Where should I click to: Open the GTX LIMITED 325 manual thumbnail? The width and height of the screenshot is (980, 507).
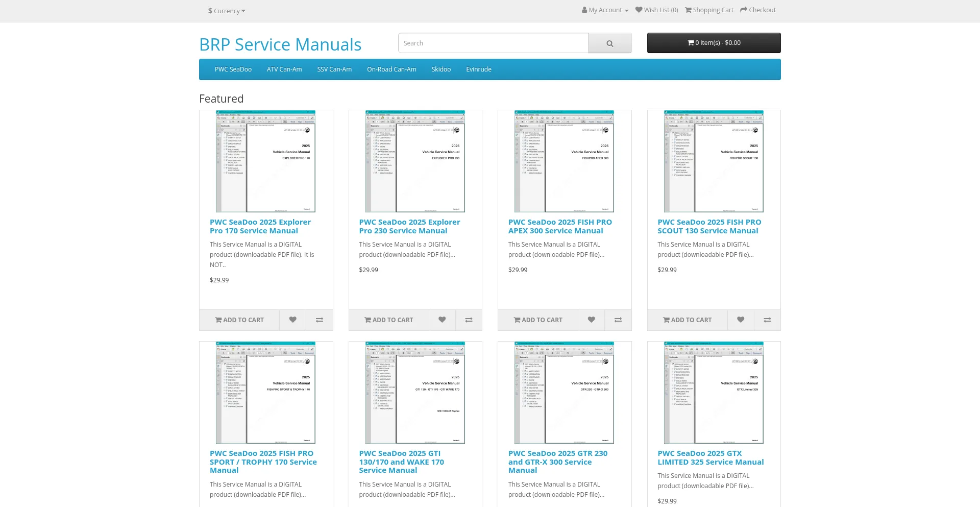coord(714,392)
